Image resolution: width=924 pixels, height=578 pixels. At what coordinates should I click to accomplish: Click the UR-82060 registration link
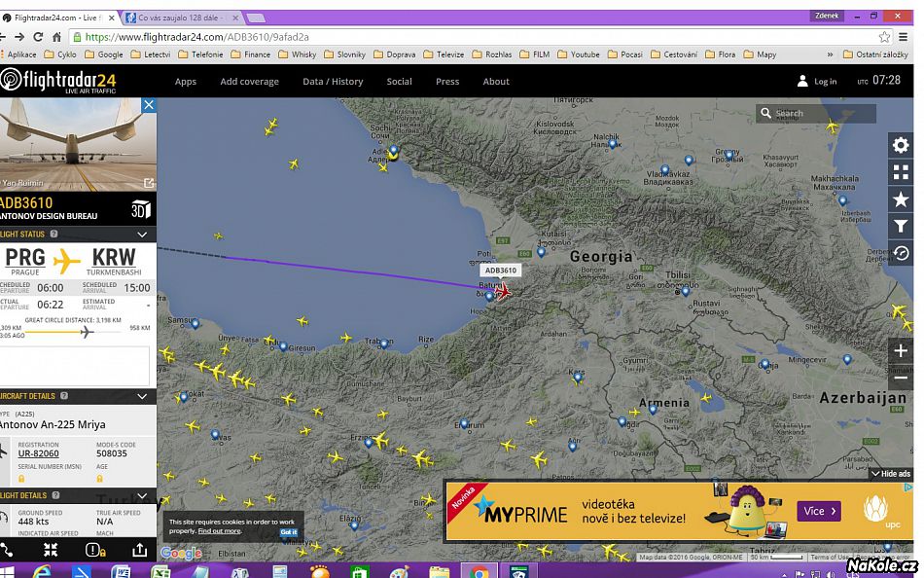click(x=38, y=453)
